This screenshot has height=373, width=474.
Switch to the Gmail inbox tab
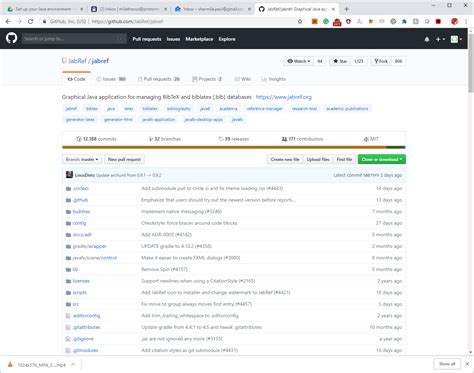[x=212, y=9]
